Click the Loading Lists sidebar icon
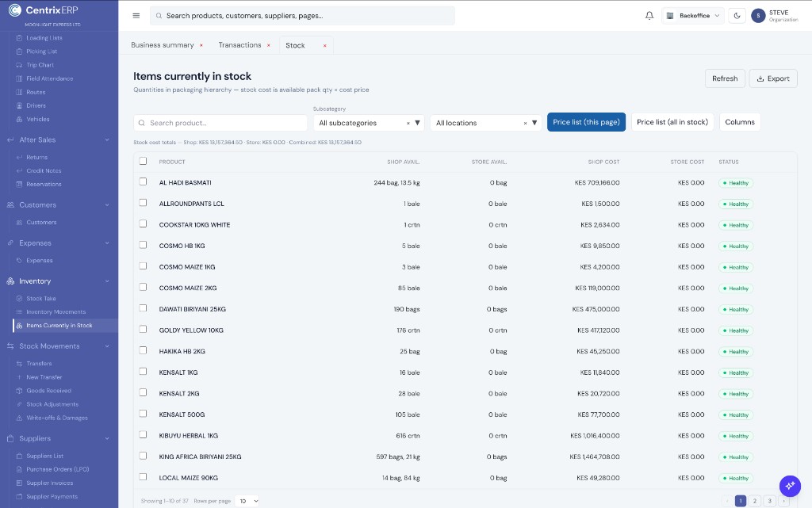Screen dimensions: 812x508 (x=19, y=38)
